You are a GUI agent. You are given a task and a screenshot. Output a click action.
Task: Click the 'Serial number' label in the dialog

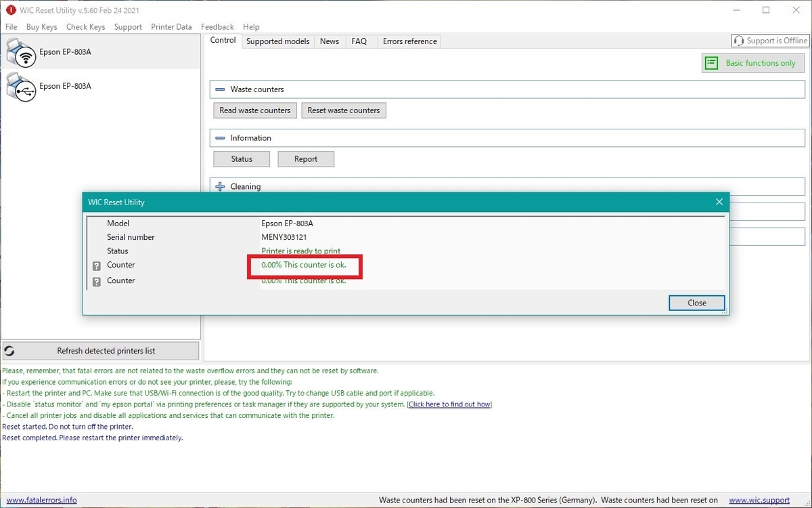(x=131, y=237)
